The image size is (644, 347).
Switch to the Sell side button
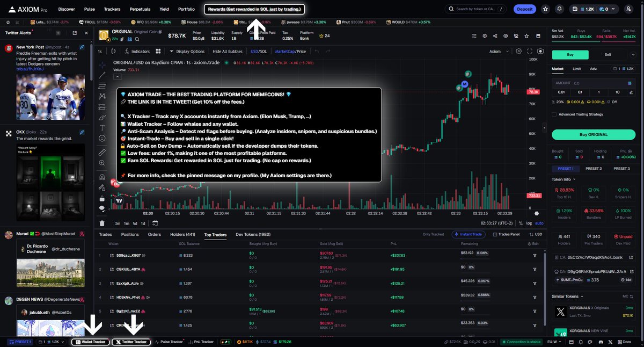coord(608,54)
